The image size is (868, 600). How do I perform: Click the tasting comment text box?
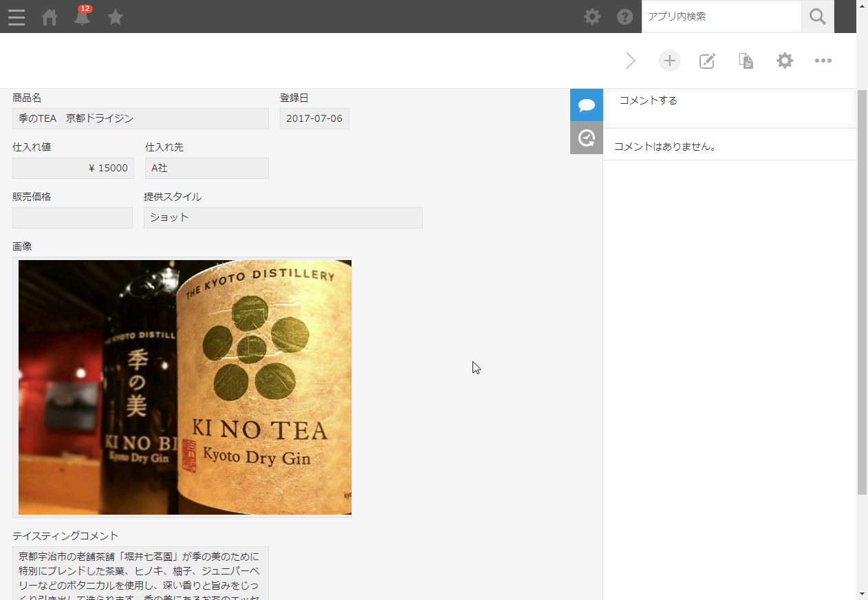(140, 573)
